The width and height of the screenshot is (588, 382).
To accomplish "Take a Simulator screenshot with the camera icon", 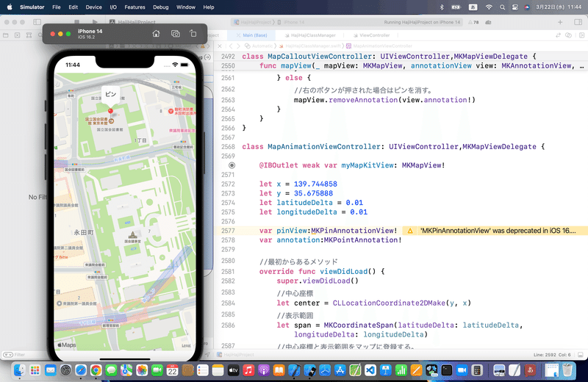I will [175, 34].
